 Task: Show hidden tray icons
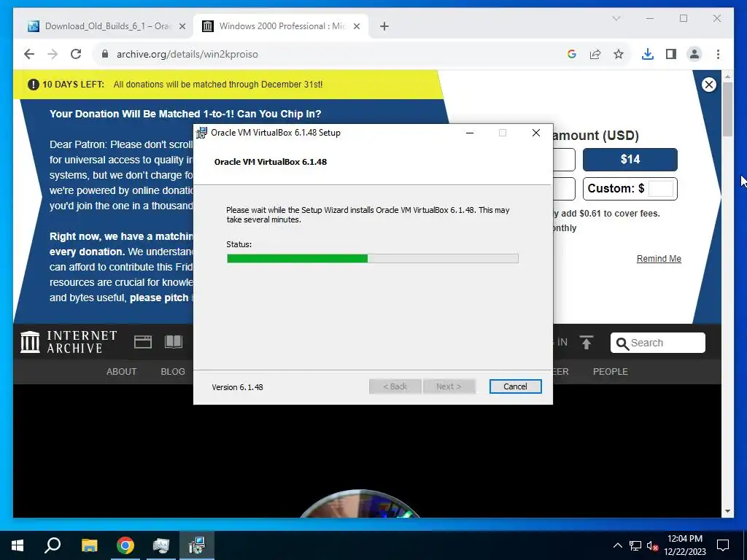click(617, 545)
